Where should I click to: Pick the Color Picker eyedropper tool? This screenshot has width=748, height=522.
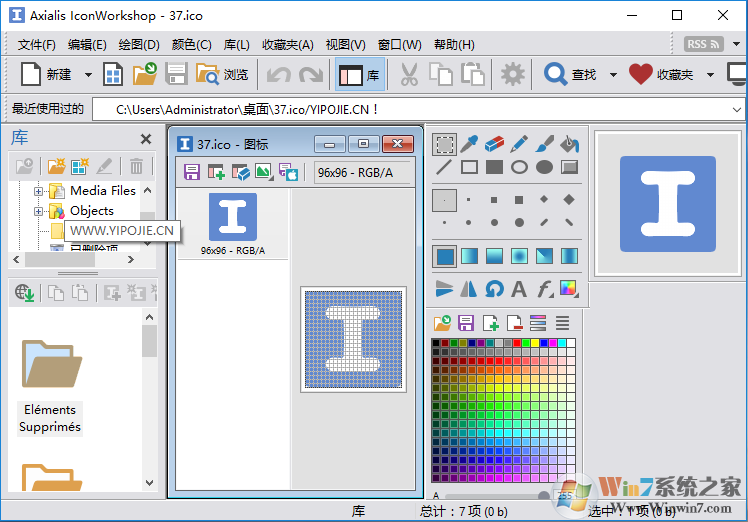point(469,145)
